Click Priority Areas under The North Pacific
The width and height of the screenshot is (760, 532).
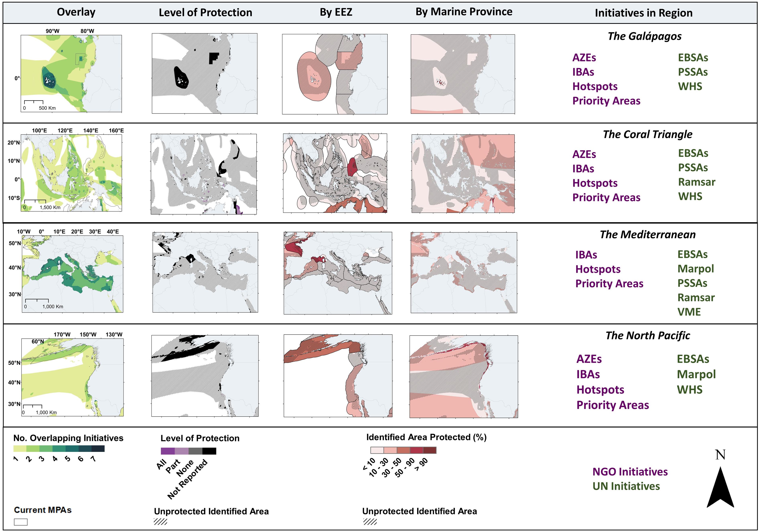click(613, 405)
